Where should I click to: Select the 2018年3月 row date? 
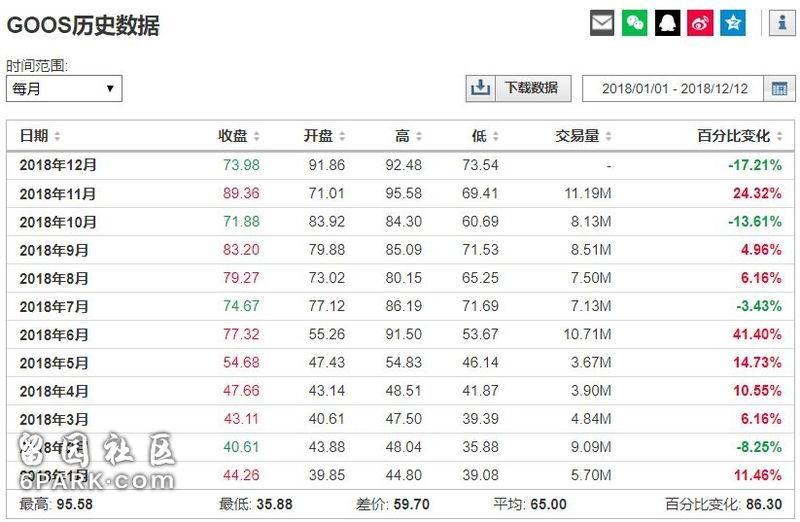coord(54,419)
